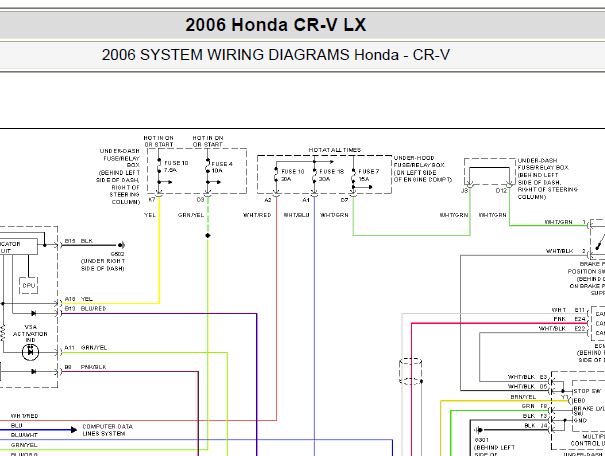The height and width of the screenshot is (456, 605).
Task: Click the G502 ground symbol
Action: tap(121, 245)
